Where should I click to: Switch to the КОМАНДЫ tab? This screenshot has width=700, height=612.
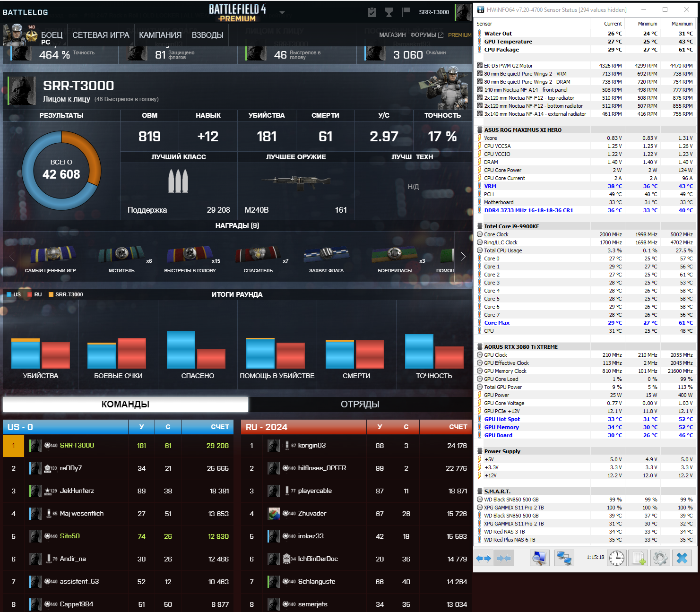coord(125,404)
